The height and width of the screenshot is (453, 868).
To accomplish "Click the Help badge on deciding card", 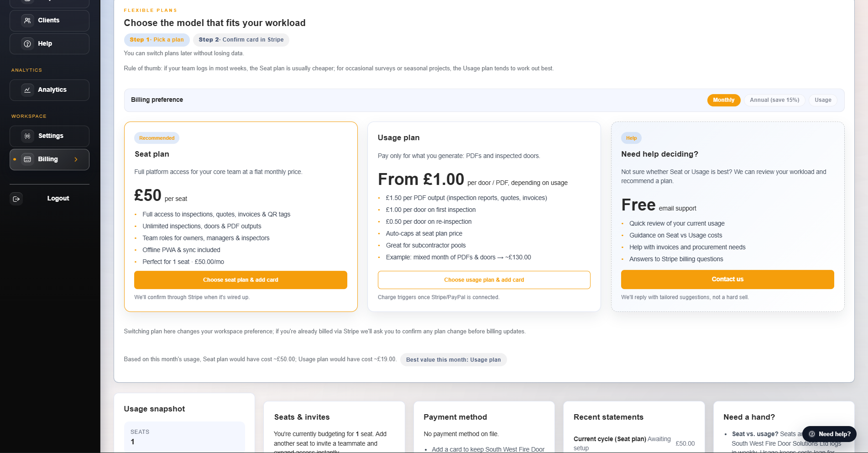I will coord(631,138).
